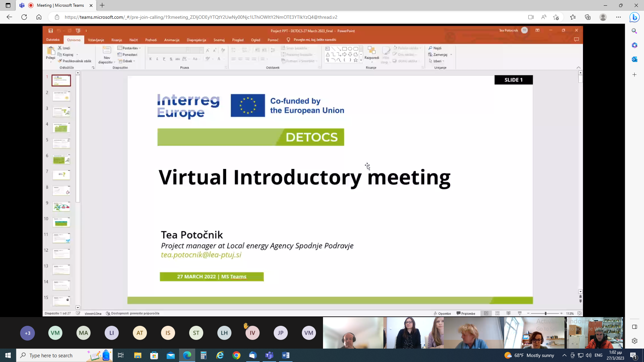The height and width of the screenshot is (362, 644).
Task: Click the Edge read aloud icon
Action: pos(544,17)
